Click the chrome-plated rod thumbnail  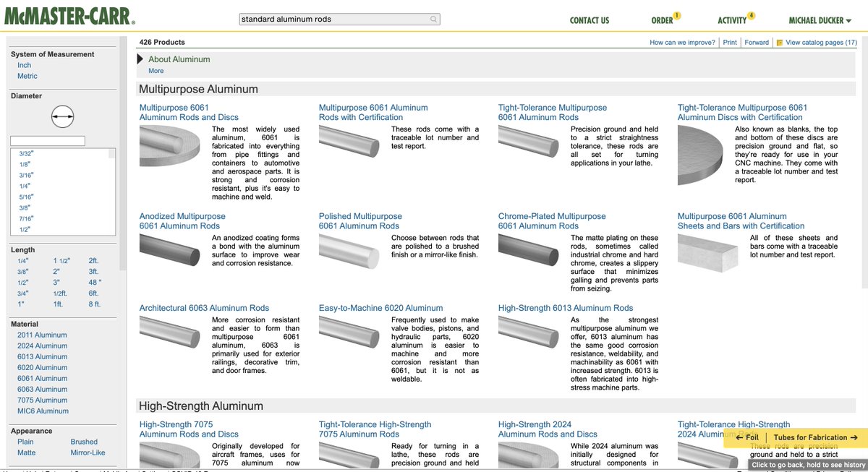click(x=528, y=250)
